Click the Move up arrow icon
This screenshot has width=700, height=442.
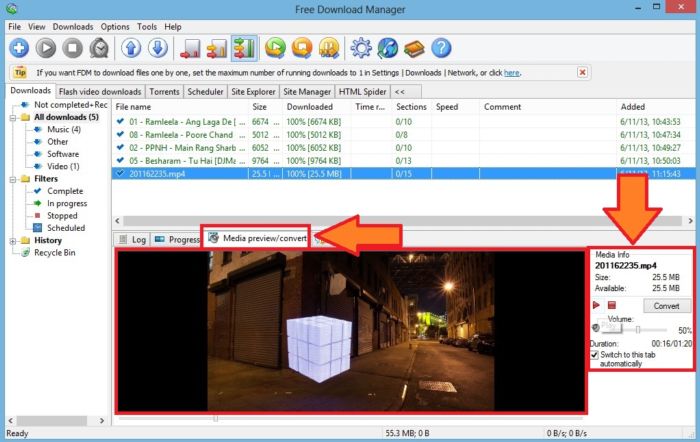tap(131, 48)
